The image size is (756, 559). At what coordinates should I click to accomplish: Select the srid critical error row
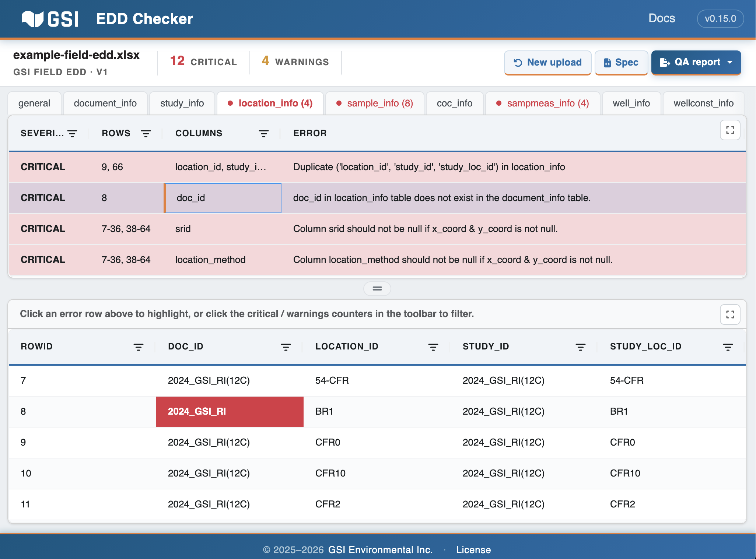[x=377, y=229]
